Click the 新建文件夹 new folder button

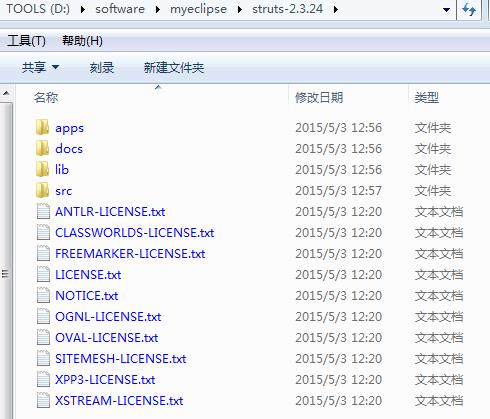174,68
